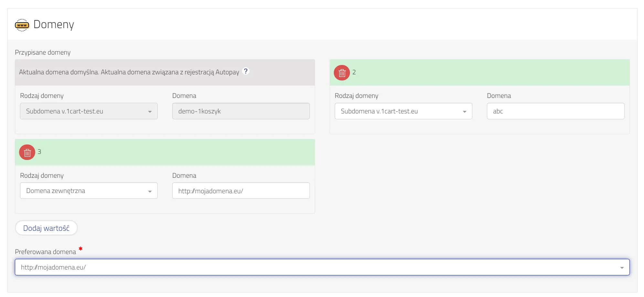Click Domena label above demo-1koszyk field
Screen dimensions: 644x297
184,96
